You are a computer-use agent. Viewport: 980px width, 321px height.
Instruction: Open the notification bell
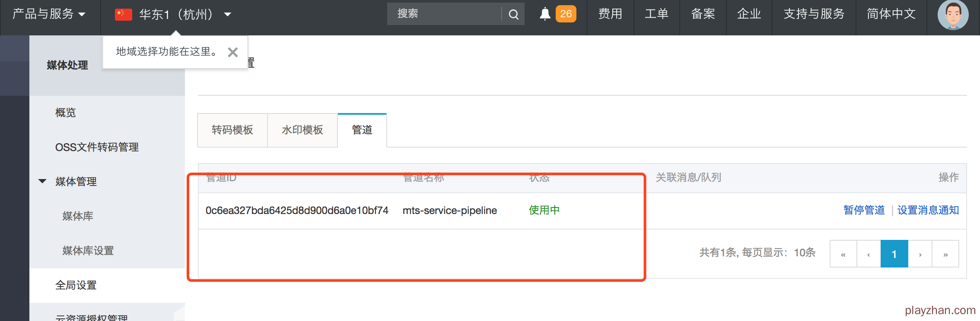coord(545,14)
